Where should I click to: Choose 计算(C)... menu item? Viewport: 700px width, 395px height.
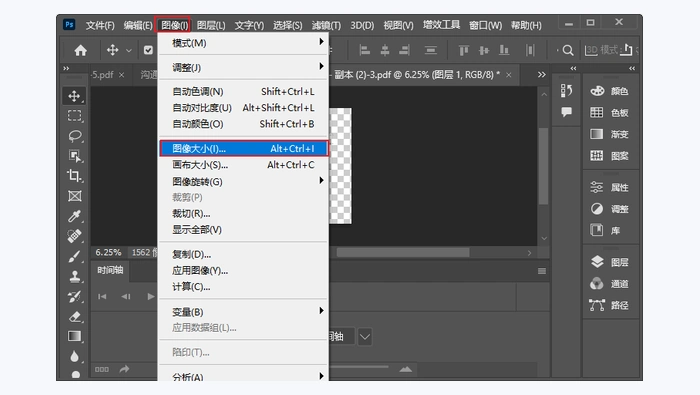click(243, 287)
